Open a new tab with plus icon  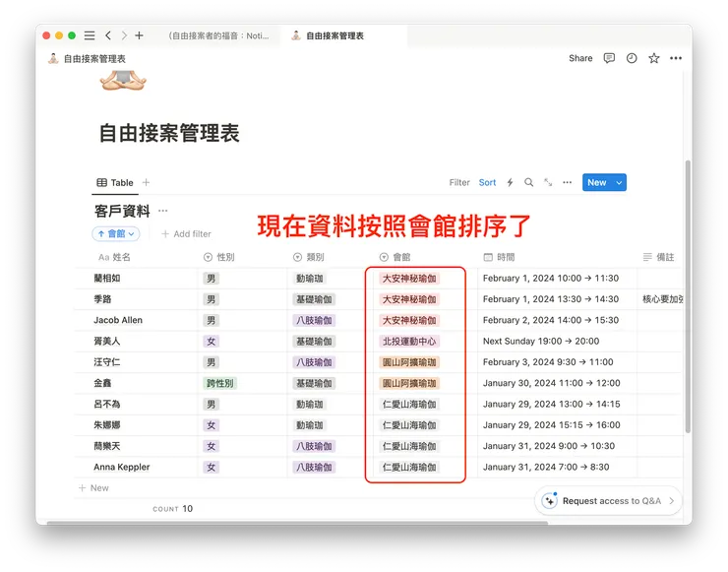point(139,35)
